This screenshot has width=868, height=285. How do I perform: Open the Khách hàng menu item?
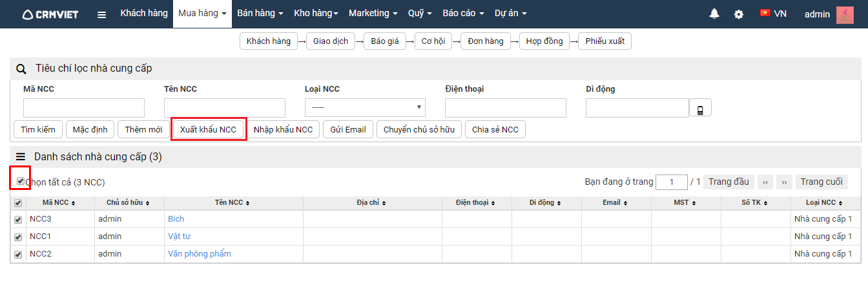[143, 14]
